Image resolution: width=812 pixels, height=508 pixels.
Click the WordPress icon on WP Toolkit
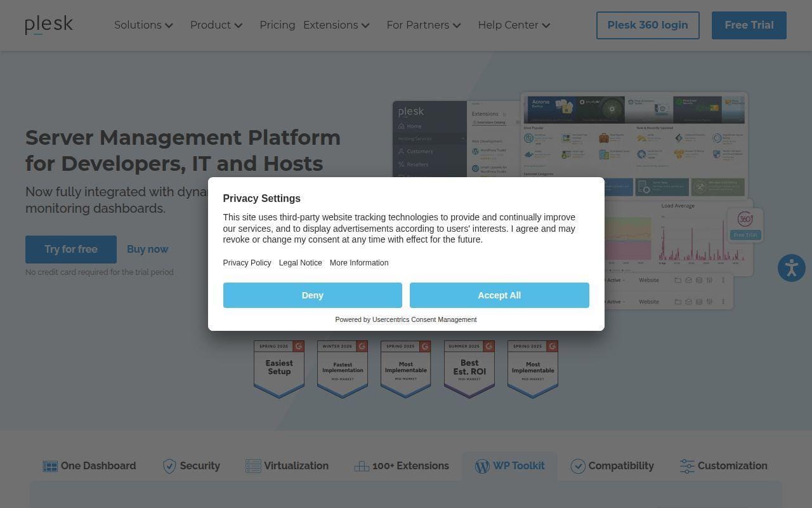482,466
